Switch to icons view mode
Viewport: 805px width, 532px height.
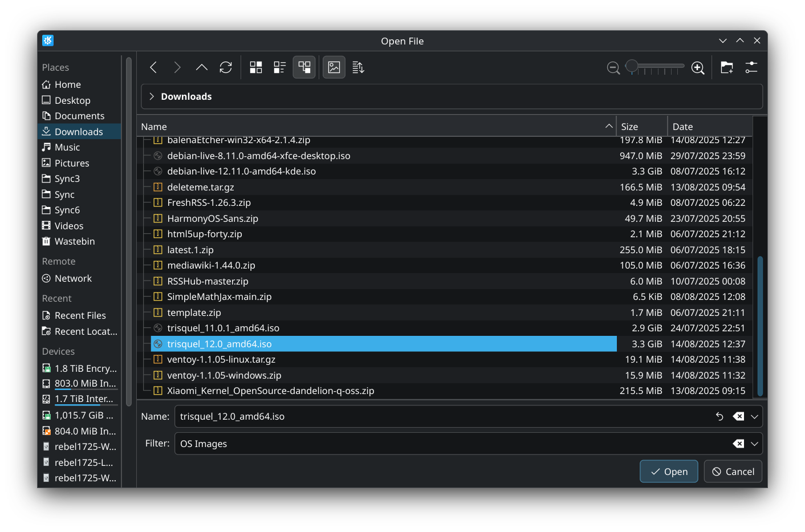coord(256,68)
